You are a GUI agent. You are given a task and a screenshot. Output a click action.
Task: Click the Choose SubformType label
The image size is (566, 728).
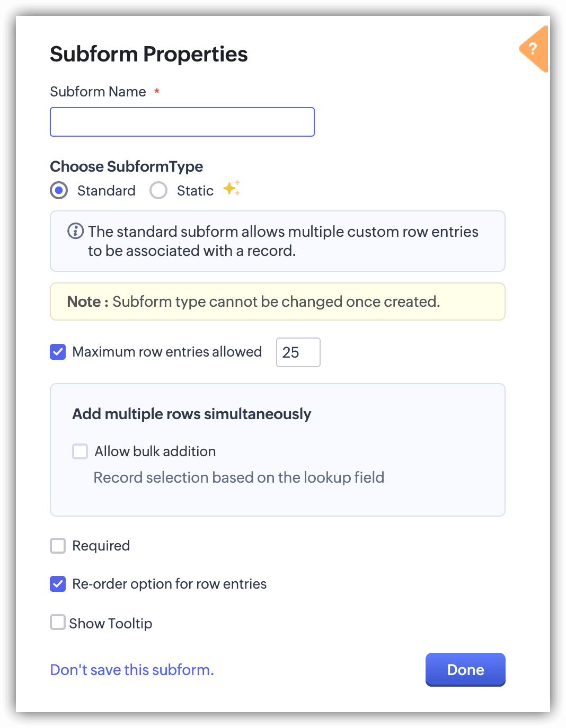click(x=126, y=166)
